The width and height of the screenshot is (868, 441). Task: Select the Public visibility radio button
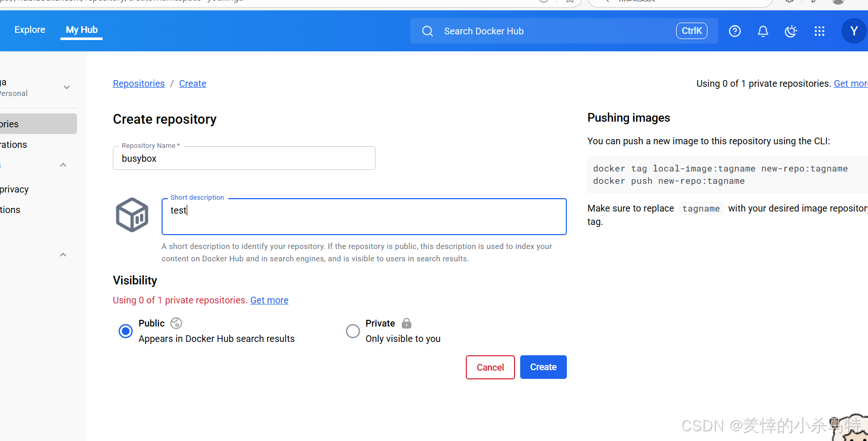pos(126,331)
